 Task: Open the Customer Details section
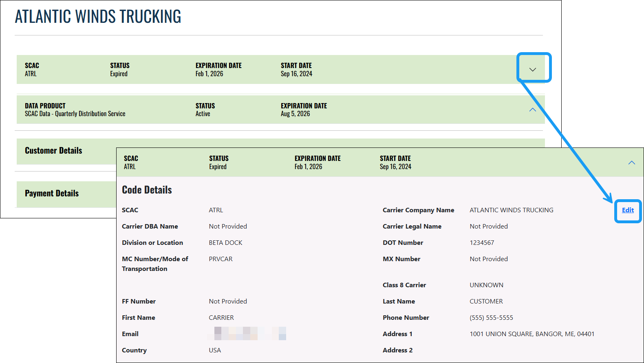point(53,151)
